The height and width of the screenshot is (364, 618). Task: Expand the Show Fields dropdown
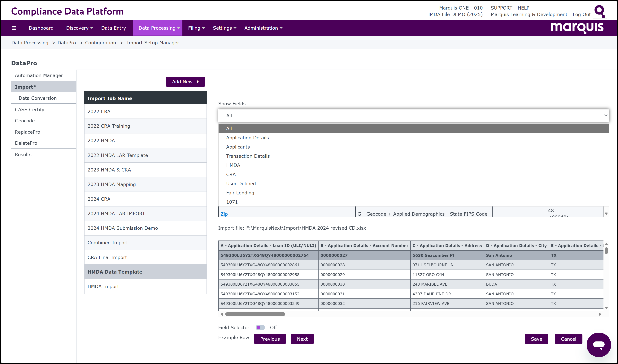coord(414,115)
